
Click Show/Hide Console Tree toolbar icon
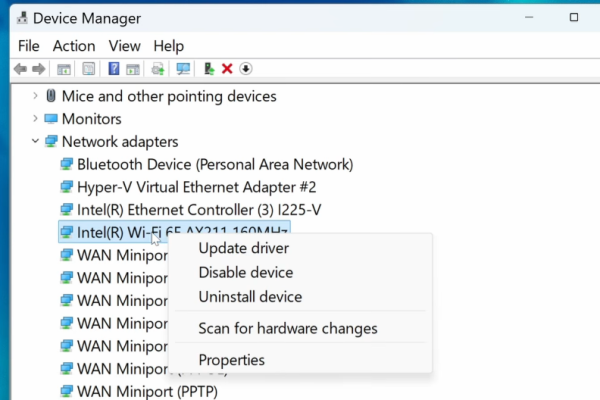[x=64, y=69]
